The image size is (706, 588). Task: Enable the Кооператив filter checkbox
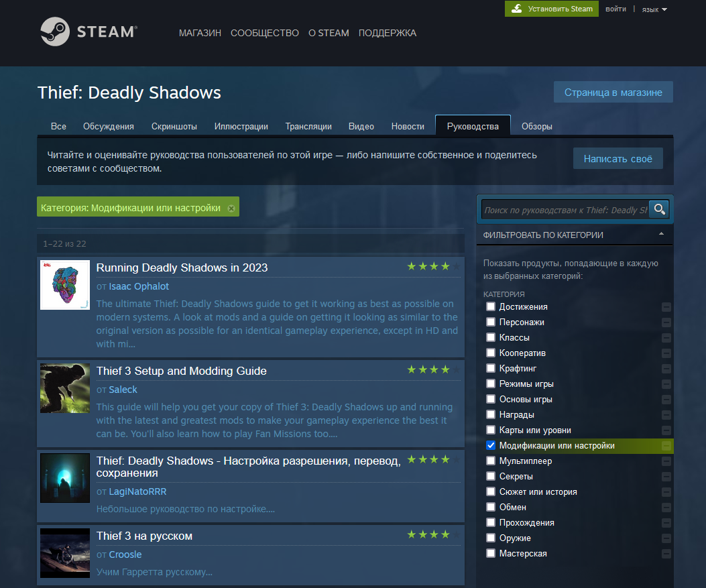[x=491, y=353]
